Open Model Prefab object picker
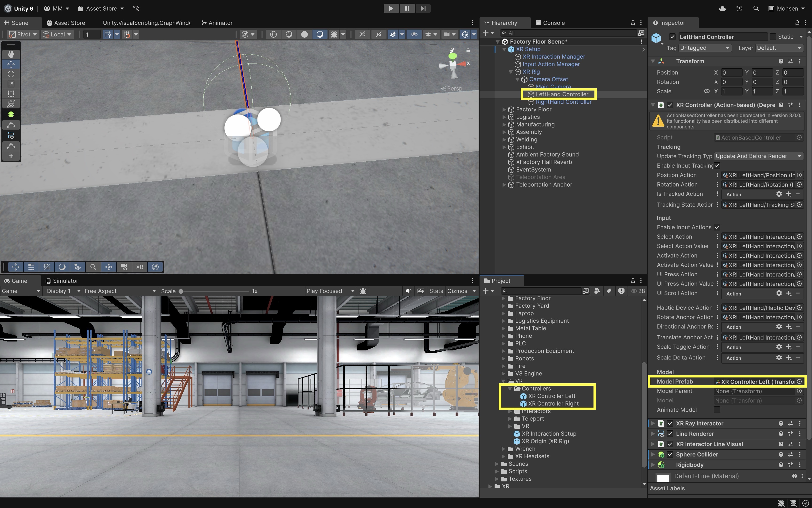The width and height of the screenshot is (812, 508). coord(799,382)
